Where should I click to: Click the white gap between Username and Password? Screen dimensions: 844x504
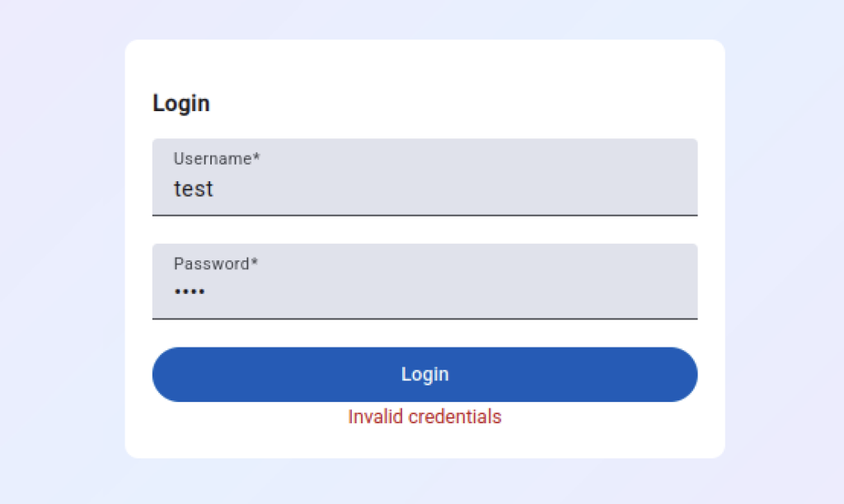[x=424, y=230]
